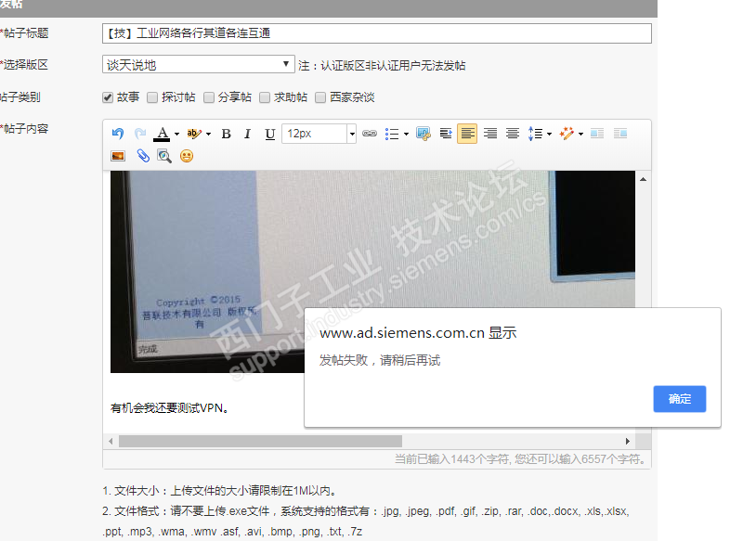
Task: Open the font color dropdown arrow
Action: pos(177,134)
